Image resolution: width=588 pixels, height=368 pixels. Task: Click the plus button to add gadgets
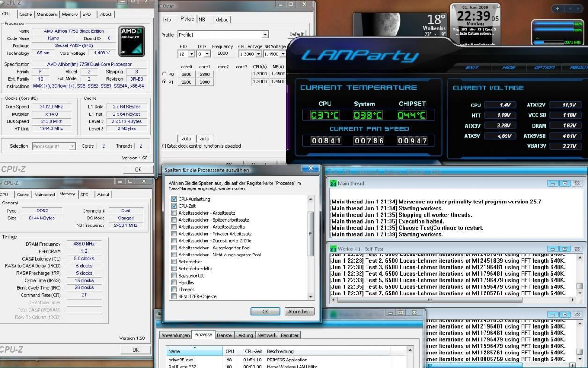tap(558, 8)
